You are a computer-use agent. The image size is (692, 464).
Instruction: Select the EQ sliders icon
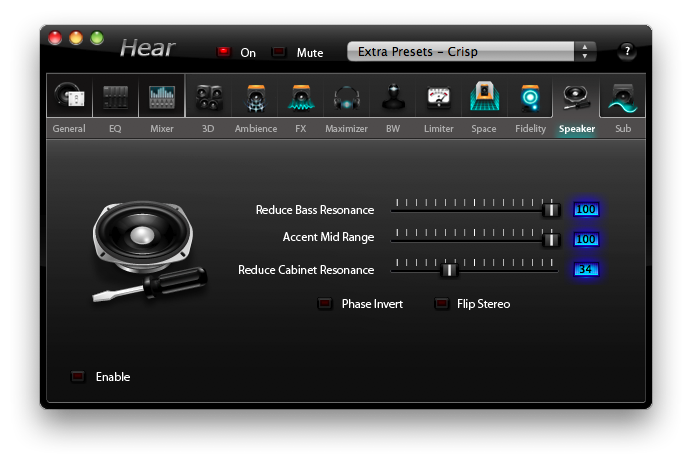pos(115,96)
